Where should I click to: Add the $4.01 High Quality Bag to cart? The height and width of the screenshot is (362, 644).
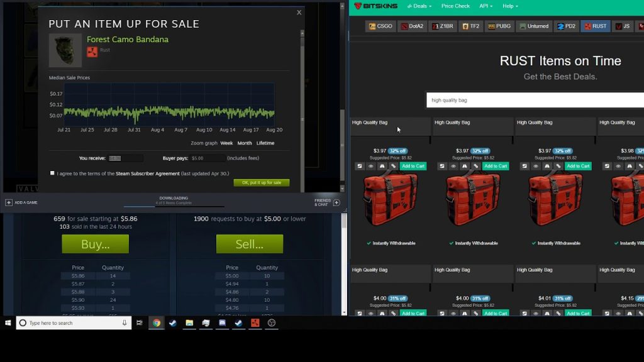click(578, 314)
